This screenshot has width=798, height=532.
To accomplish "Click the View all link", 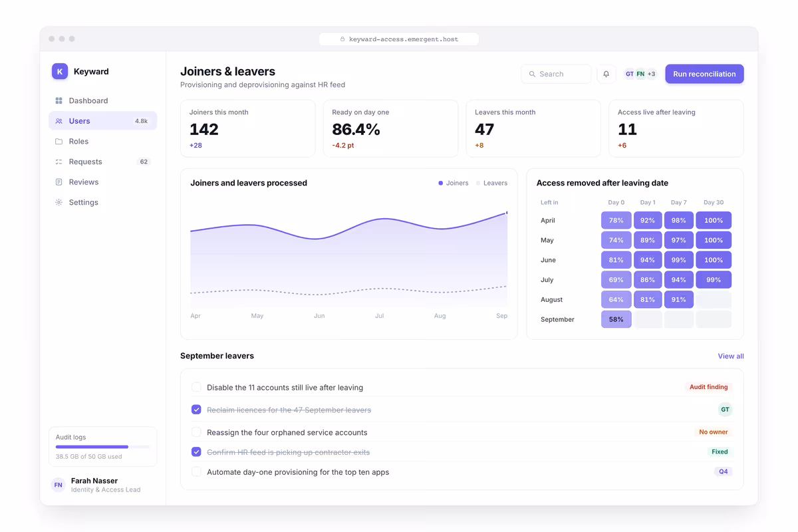I will coord(731,356).
